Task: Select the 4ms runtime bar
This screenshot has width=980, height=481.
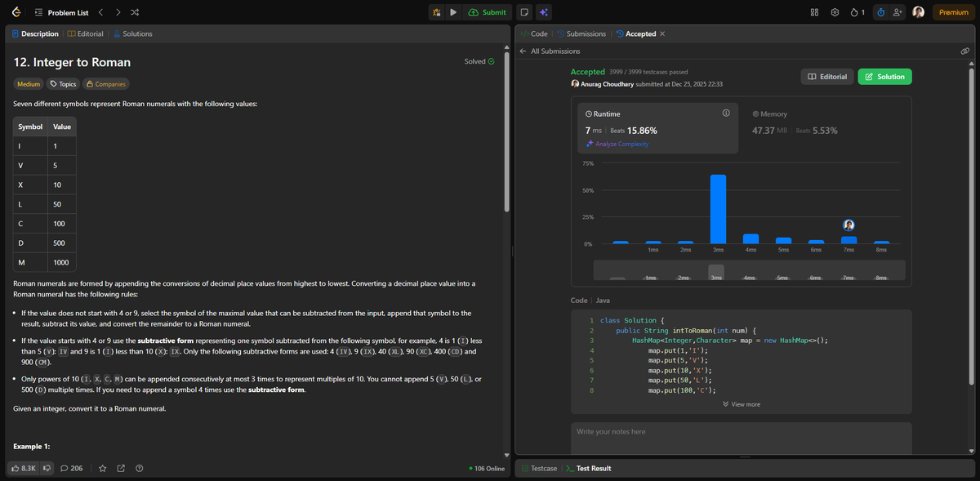Action: [751, 238]
